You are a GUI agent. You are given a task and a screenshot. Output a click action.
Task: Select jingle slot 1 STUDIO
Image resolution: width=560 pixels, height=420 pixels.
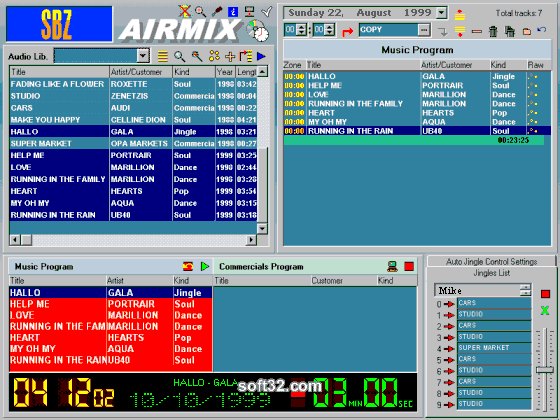[x=494, y=314]
